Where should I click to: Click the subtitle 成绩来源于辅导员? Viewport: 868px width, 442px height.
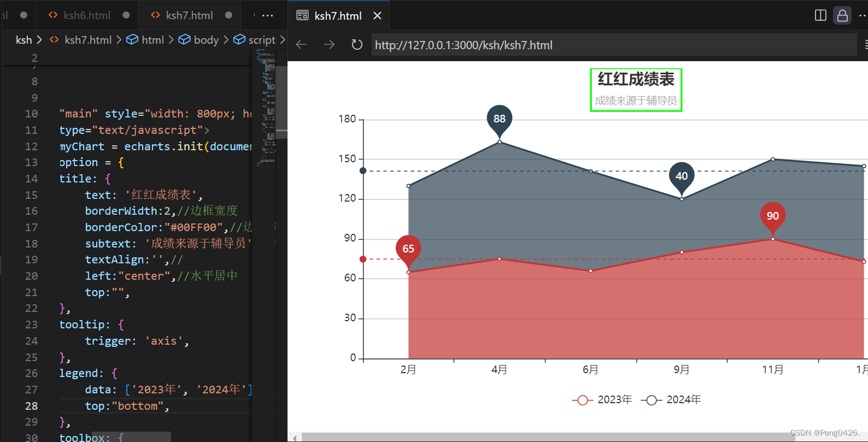(x=636, y=101)
